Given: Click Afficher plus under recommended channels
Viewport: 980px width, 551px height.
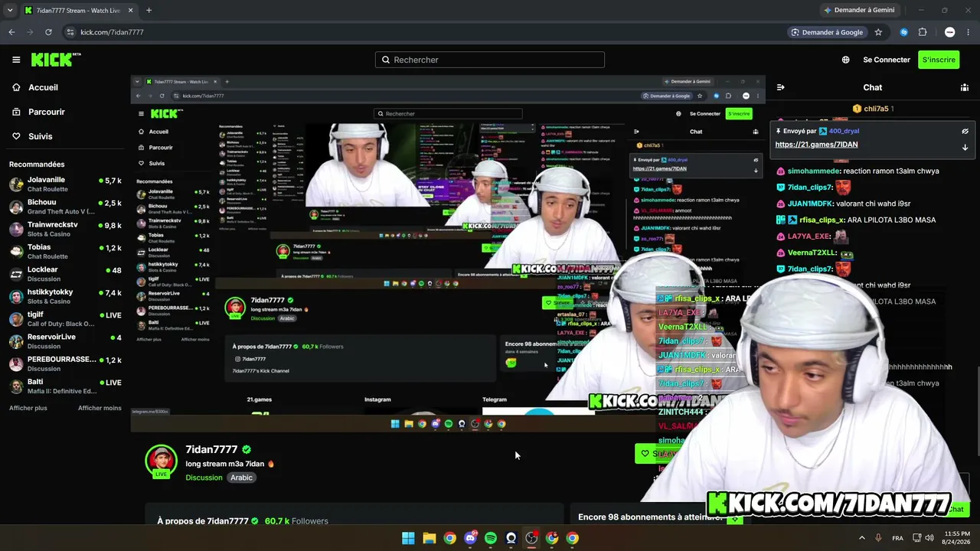Looking at the screenshot, I should tap(28, 408).
